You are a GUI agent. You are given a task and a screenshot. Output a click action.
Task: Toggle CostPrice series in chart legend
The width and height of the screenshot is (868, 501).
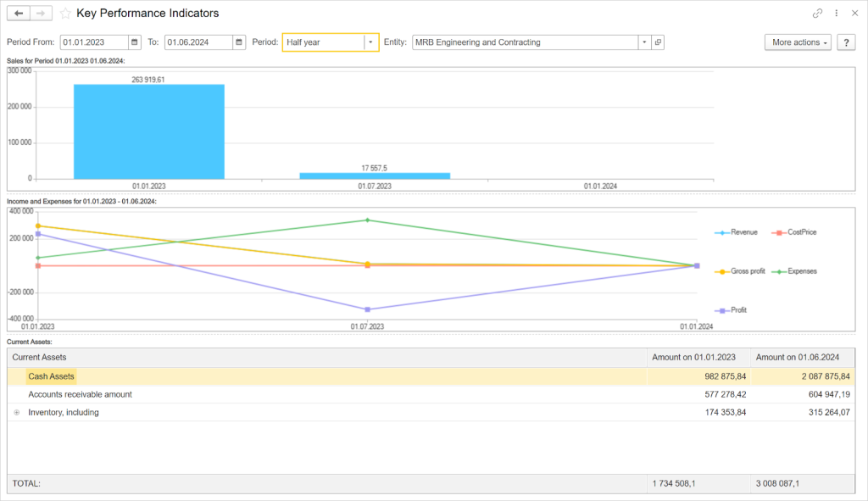[793, 232]
